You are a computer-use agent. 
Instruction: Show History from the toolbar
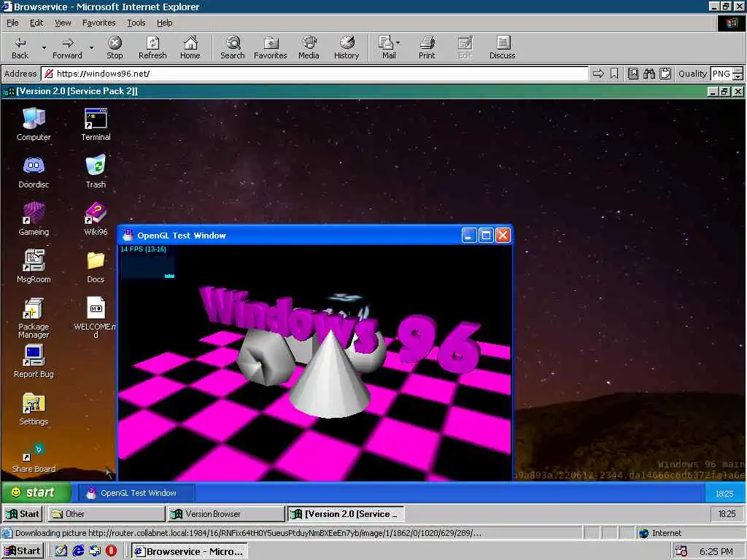[x=347, y=47]
